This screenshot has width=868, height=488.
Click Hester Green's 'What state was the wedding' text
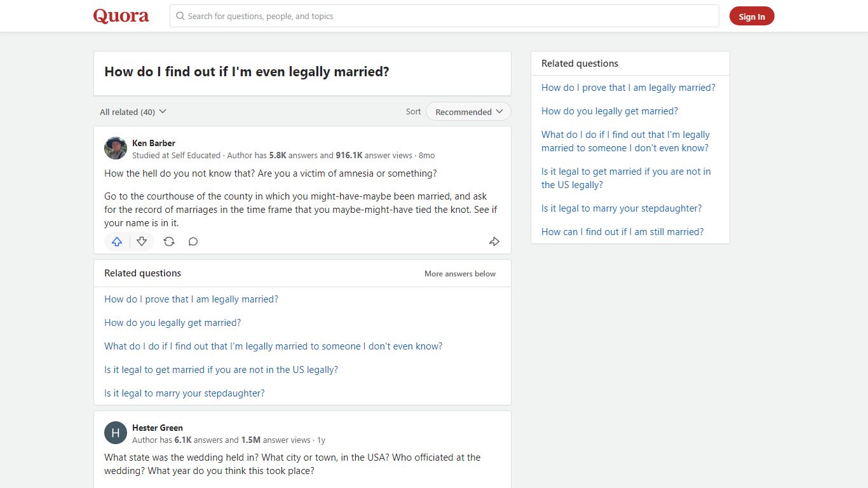(292, 464)
